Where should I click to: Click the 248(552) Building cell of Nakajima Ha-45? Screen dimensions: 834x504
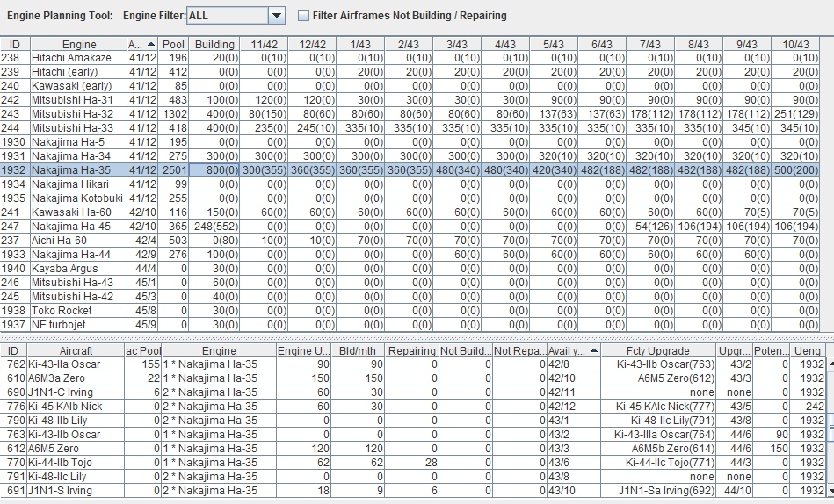pyautogui.click(x=214, y=226)
